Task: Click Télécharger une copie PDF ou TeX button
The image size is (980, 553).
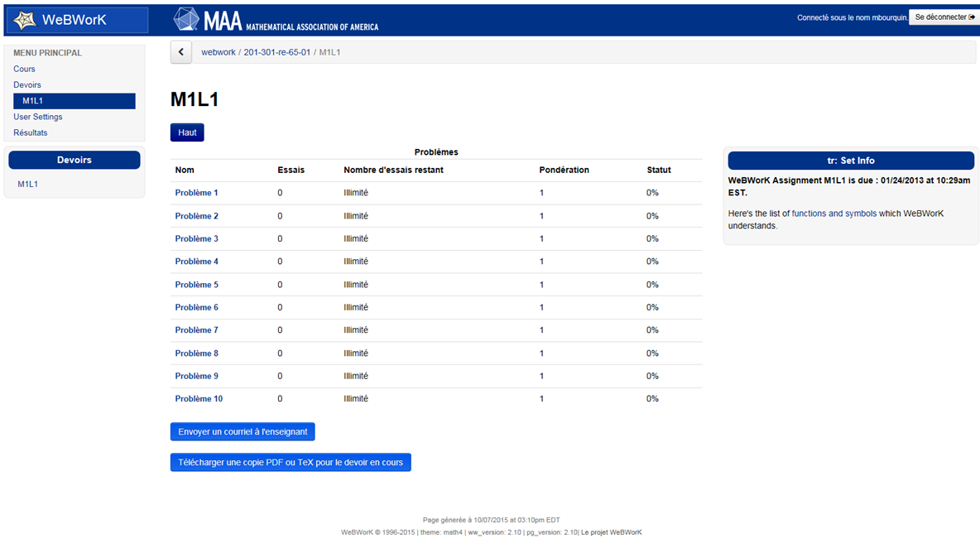Action: coord(291,462)
